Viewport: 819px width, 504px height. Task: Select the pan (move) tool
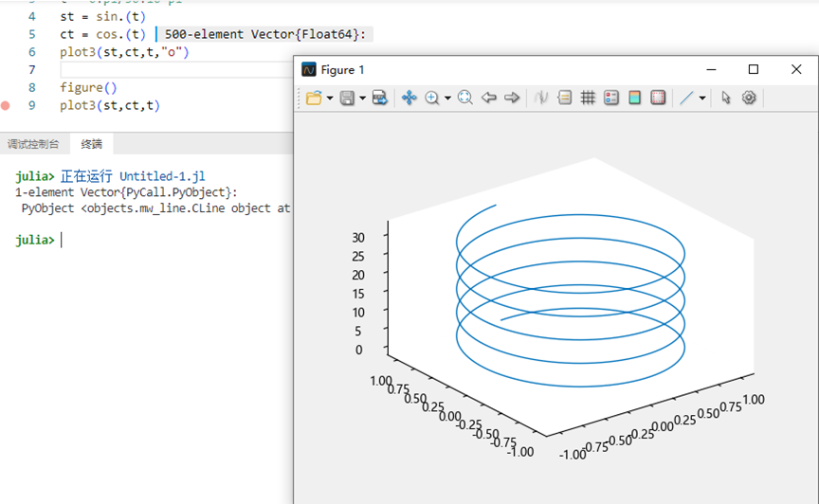click(409, 98)
